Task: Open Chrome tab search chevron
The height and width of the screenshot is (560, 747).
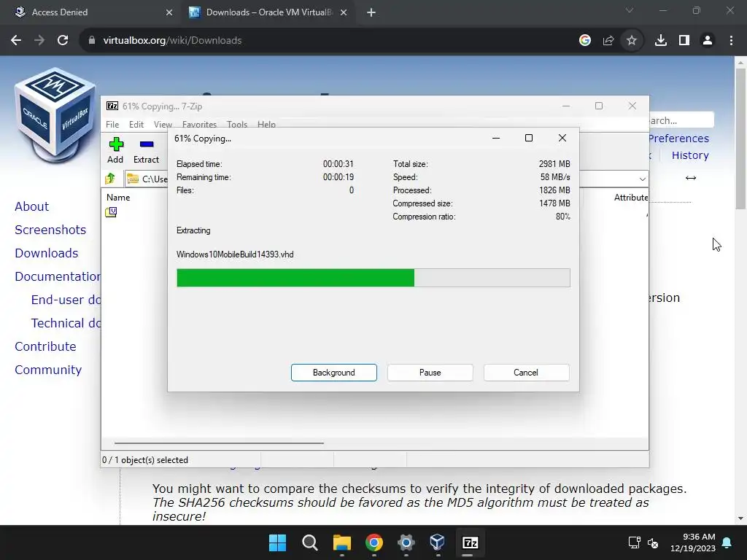Action: click(630, 10)
